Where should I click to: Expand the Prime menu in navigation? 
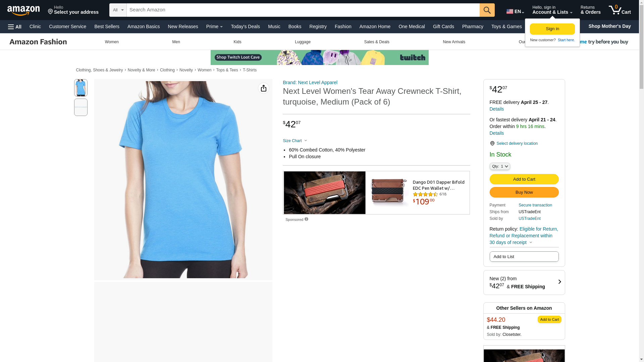tap(214, 26)
